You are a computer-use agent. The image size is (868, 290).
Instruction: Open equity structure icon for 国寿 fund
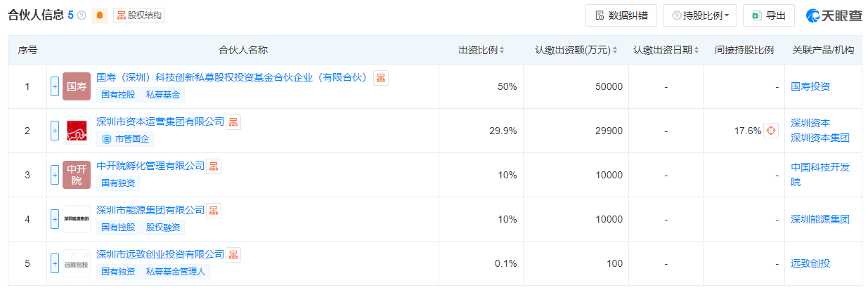tap(380, 78)
